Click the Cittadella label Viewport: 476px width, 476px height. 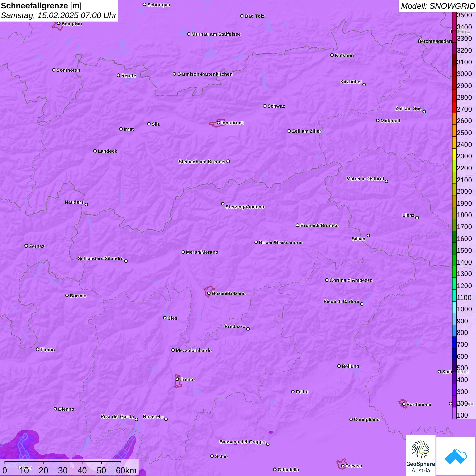click(x=288, y=470)
